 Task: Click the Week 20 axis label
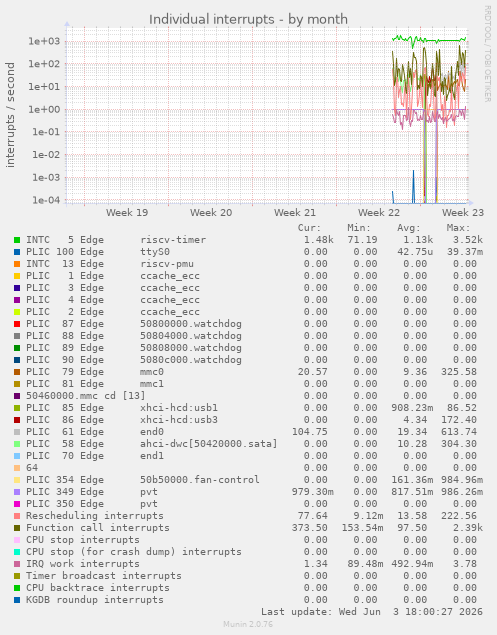click(211, 213)
